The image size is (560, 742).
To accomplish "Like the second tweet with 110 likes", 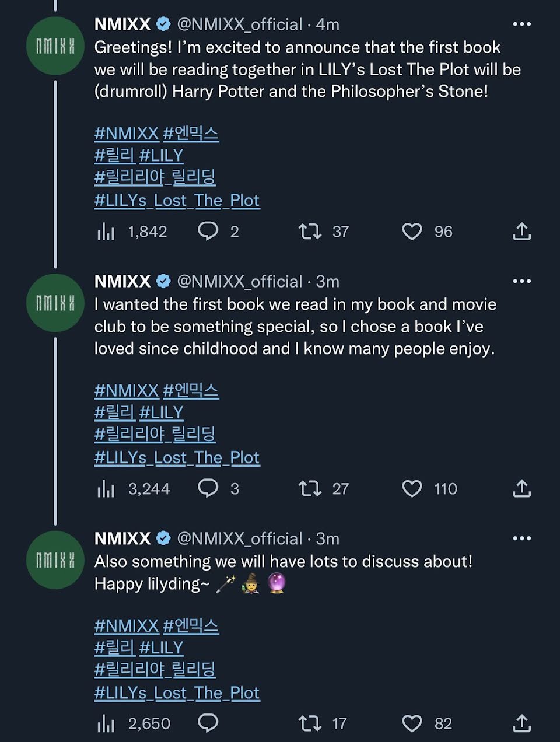I will pos(412,489).
